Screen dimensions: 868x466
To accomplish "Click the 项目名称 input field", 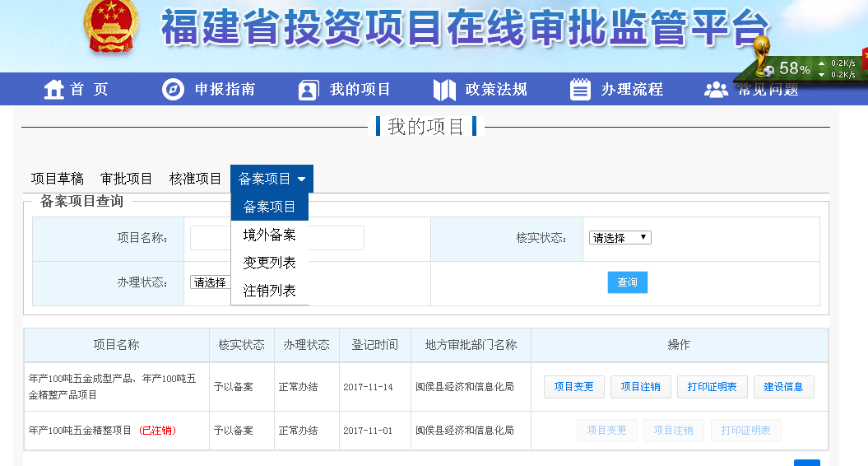I will [x=276, y=238].
